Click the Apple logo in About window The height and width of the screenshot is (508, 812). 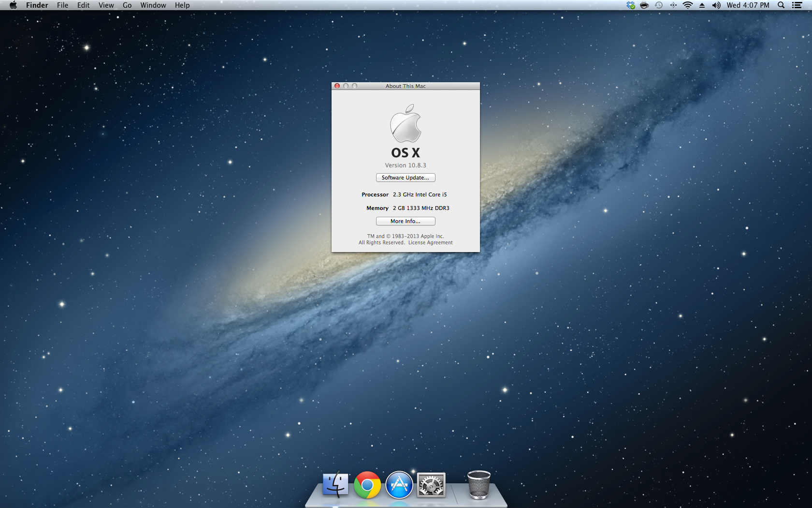(406, 123)
